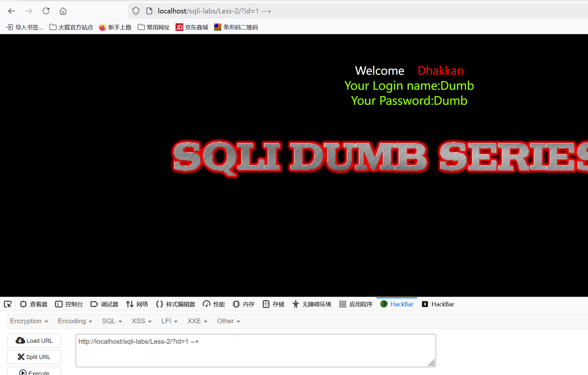
Task: Open the 无障碍环境 accessibility panel
Action: point(311,304)
